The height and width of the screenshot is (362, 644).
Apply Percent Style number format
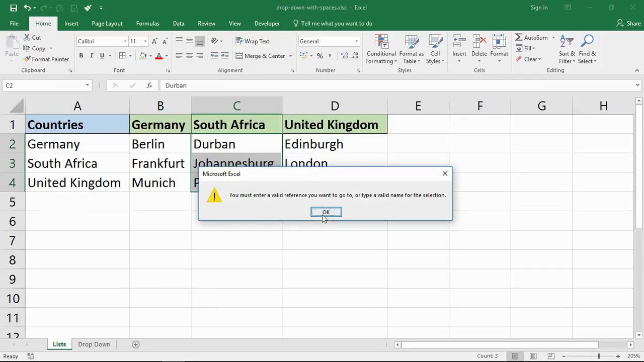click(319, 56)
